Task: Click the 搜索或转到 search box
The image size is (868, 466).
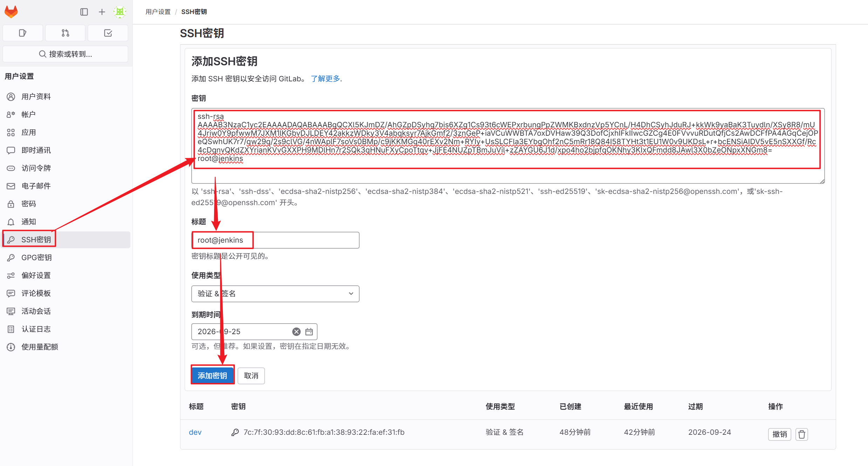Action: click(66, 54)
